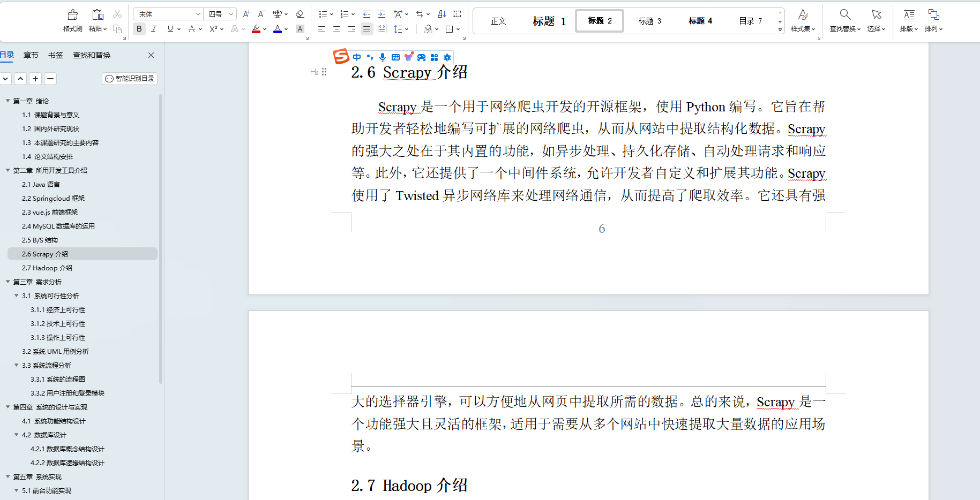The height and width of the screenshot is (500, 980).
Task: Switch to the 章节 tab
Action: coord(31,55)
